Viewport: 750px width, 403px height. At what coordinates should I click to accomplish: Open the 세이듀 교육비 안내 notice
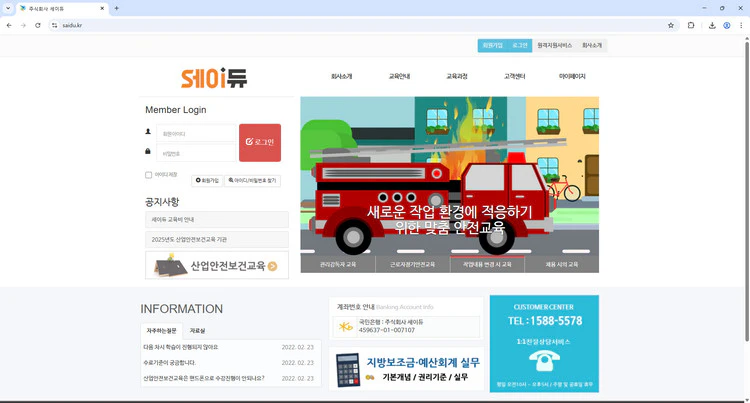(x=217, y=219)
